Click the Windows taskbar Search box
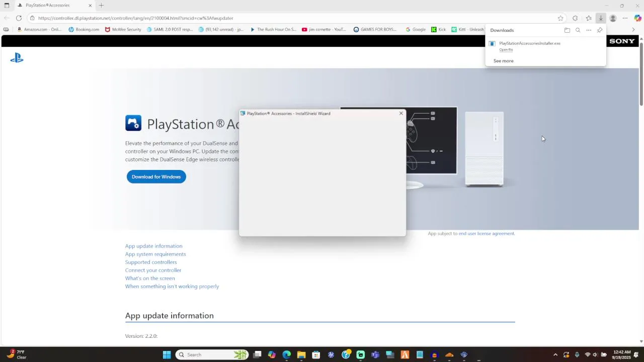The width and height of the screenshot is (644, 362). click(x=212, y=355)
